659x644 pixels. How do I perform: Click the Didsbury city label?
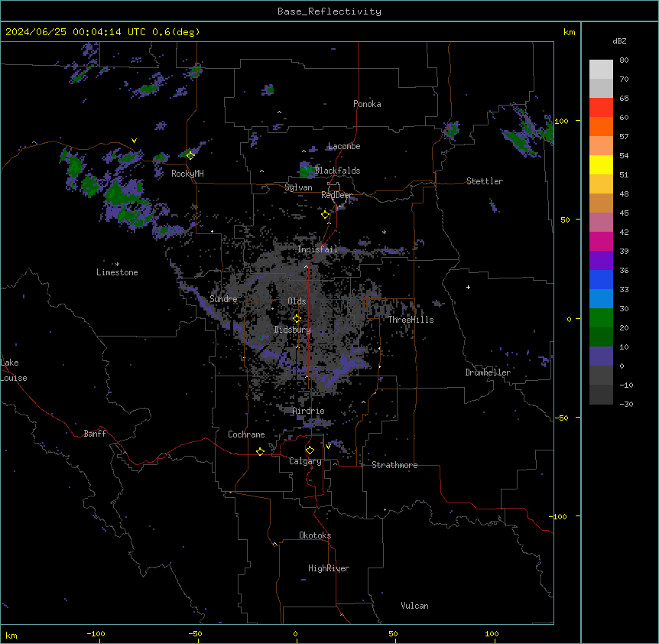[292, 330]
